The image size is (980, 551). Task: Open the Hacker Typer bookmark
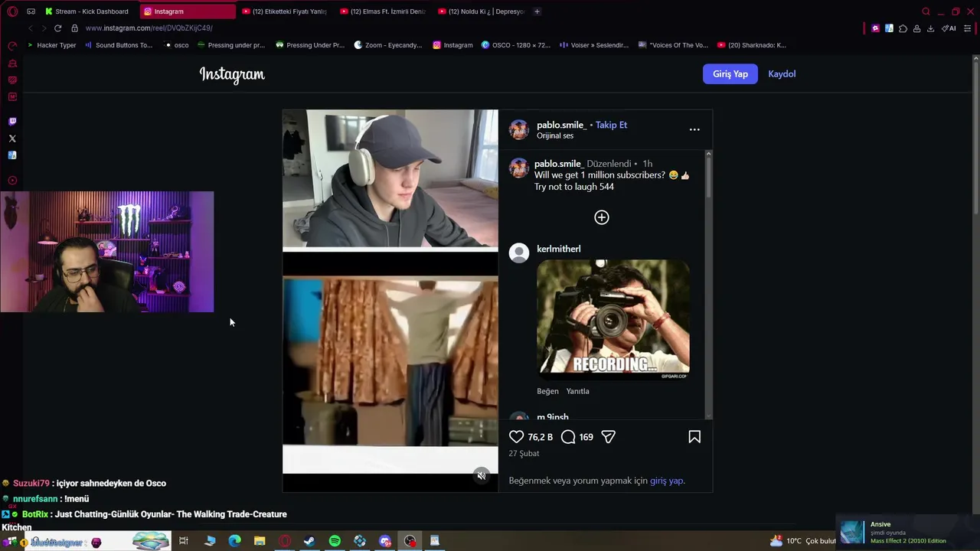click(52, 45)
